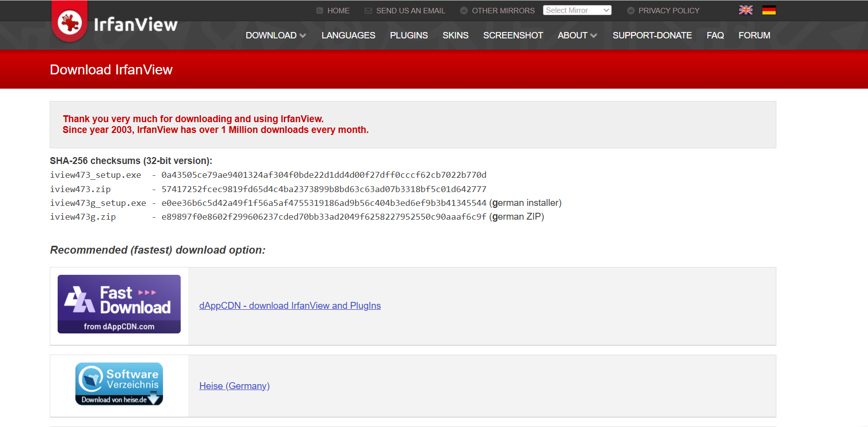Viewport: 868px width, 427px height.
Task: Go to the Plugins page
Action: (x=408, y=35)
